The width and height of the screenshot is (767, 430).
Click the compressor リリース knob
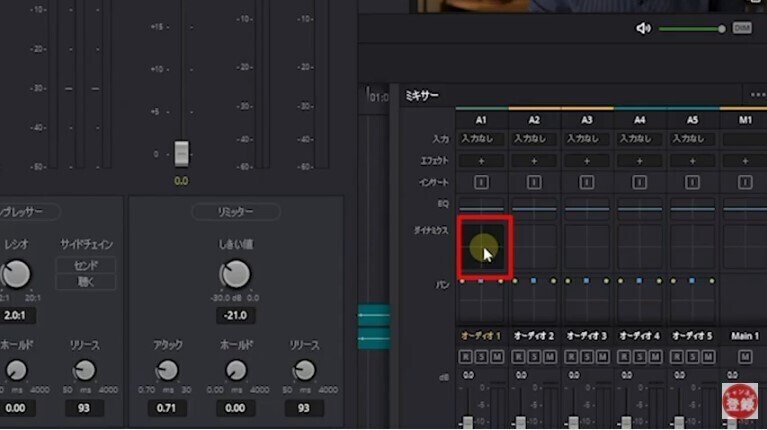(x=85, y=371)
